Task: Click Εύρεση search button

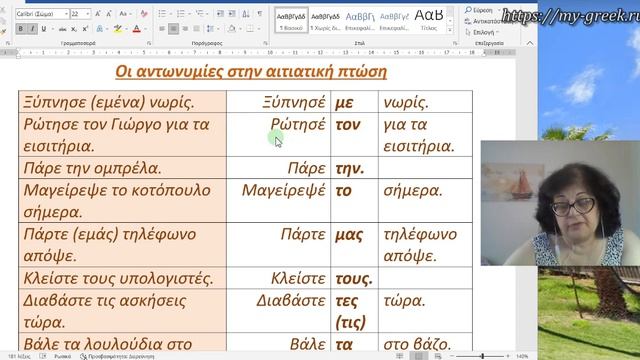Action: point(479,10)
